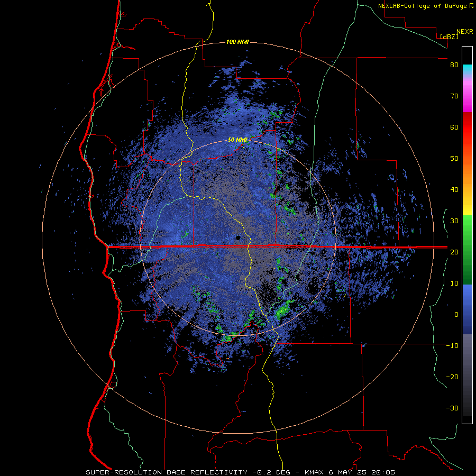Click the cyan top of the color scale
The height and width of the screenshot is (476, 476).
click(467, 69)
